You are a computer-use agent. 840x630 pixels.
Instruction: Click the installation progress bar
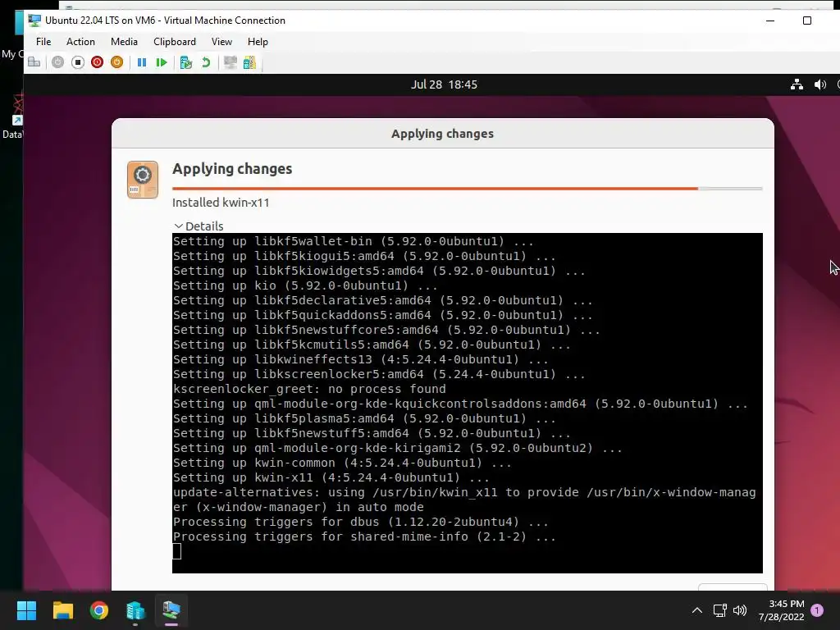(467, 189)
